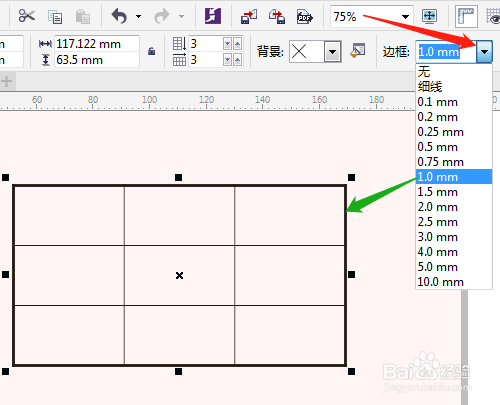Click the right-middle selection handle of table
The width and height of the screenshot is (500, 405).
point(351,274)
